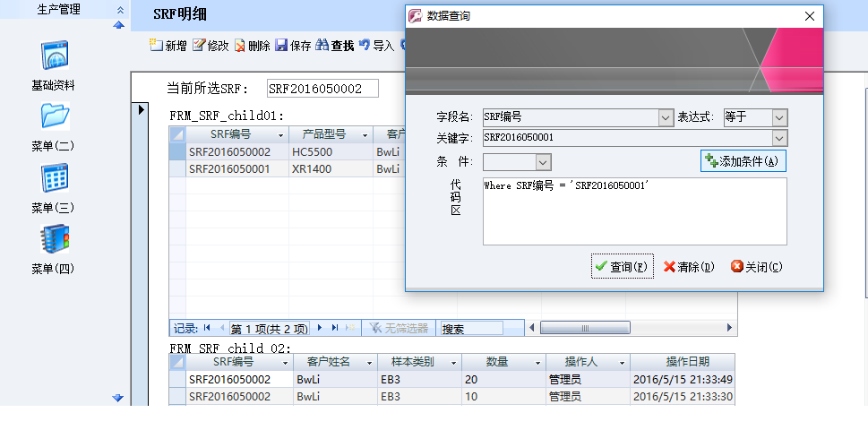Open SRF编号 column filter in child01 table
Image resolution: width=868 pixels, height=430 pixels.
(x=280, y=135)
